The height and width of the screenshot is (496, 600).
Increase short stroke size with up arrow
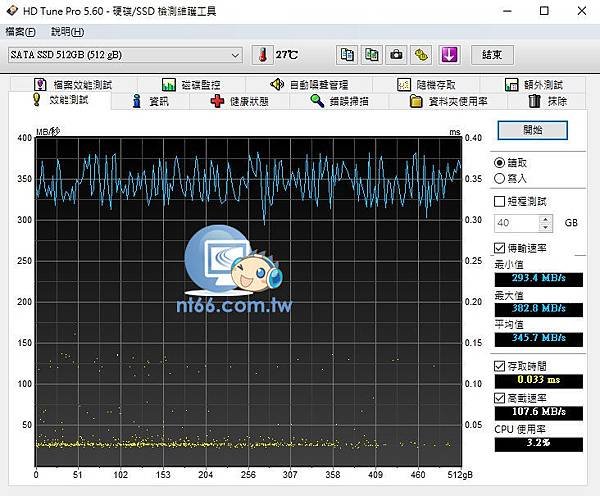tap(545, 219)
